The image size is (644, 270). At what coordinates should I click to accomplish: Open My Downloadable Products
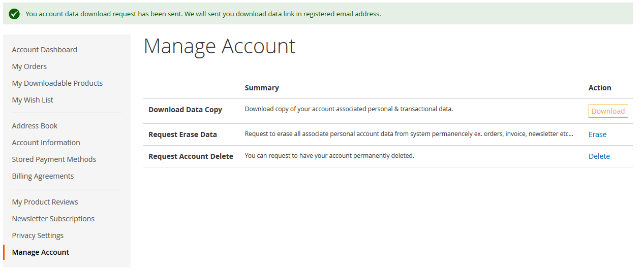[x=57, y=83]
